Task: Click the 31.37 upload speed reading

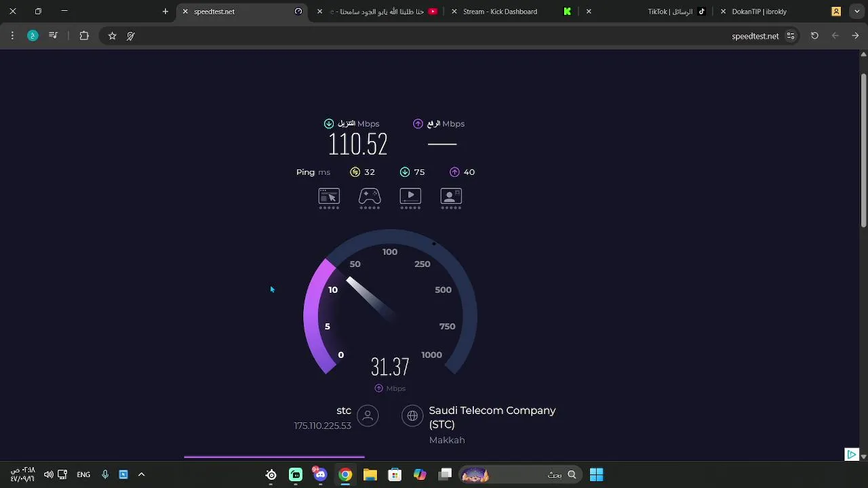Action: point(390,367)
